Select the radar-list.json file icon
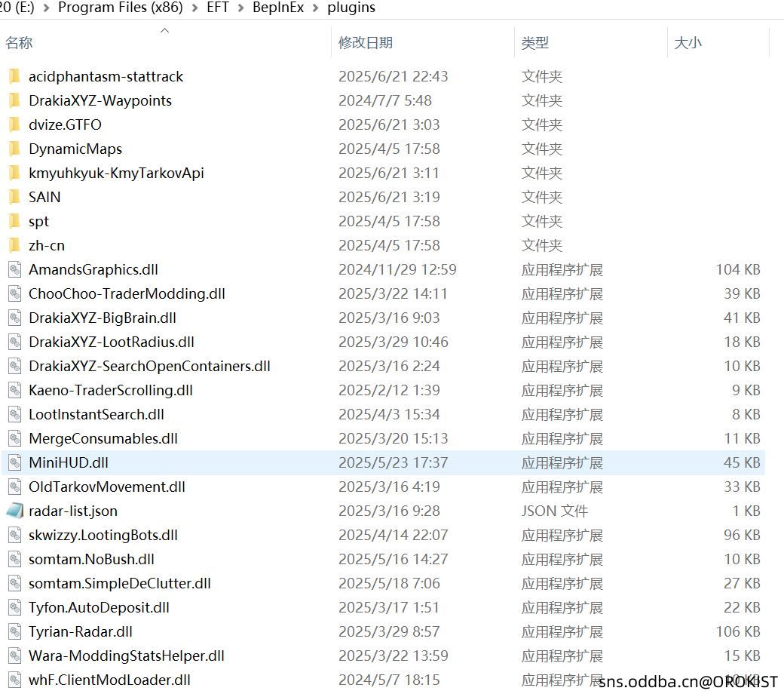784x697 pixels. pos(15,511)
